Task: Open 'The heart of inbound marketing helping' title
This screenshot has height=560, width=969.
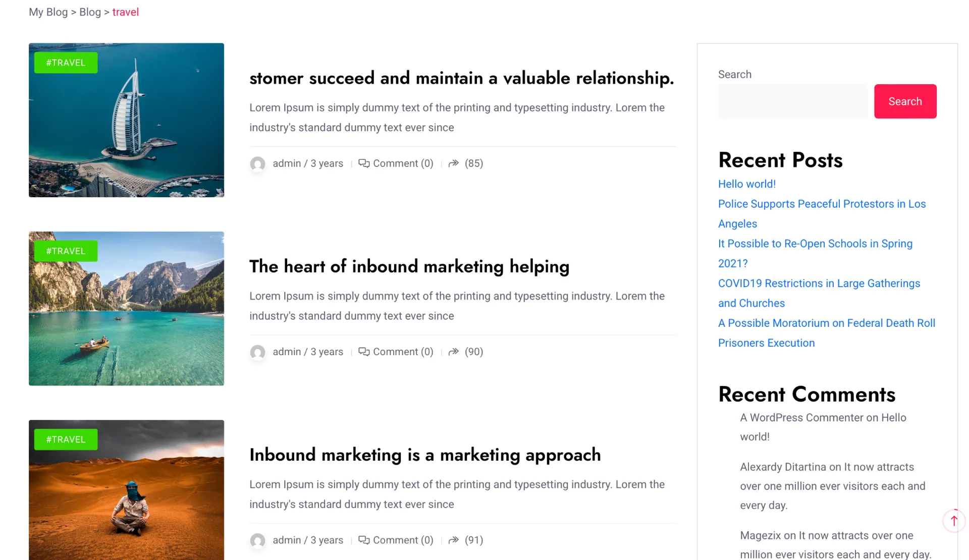Action: pyautogui.click(x=409, y=266)
